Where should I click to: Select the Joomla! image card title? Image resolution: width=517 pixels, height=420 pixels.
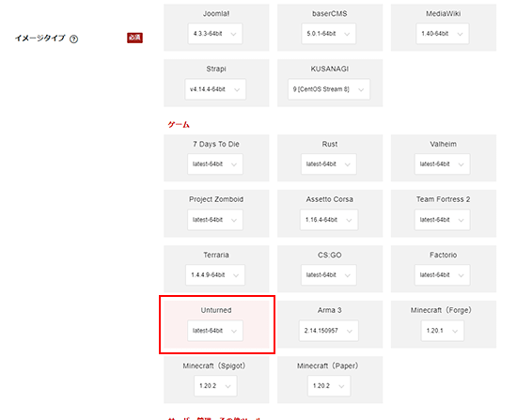[216, 14]
